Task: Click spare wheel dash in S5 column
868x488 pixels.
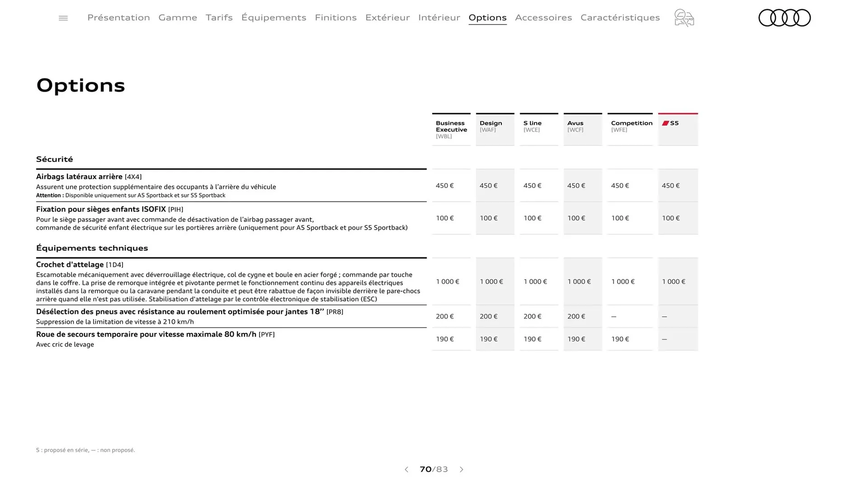Action: point(665,339)
